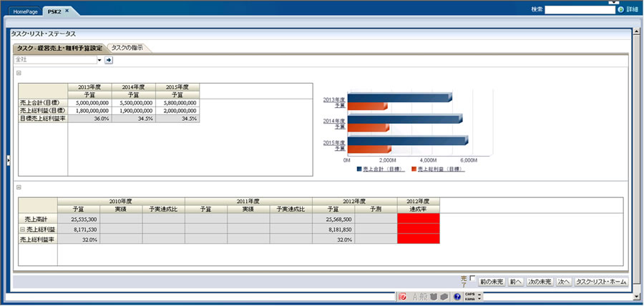Click the Go arrow next to 全社 field

click(109, 60)
